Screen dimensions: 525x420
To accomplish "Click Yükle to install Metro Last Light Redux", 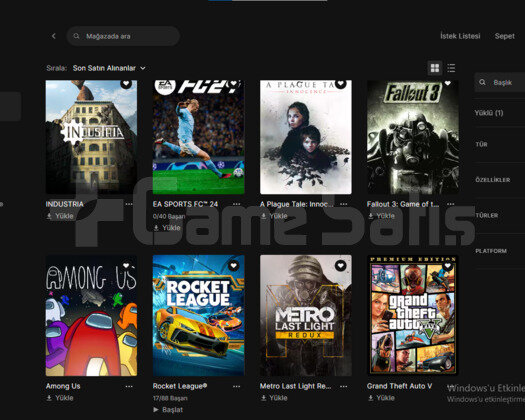I will (x=274, y=398).
